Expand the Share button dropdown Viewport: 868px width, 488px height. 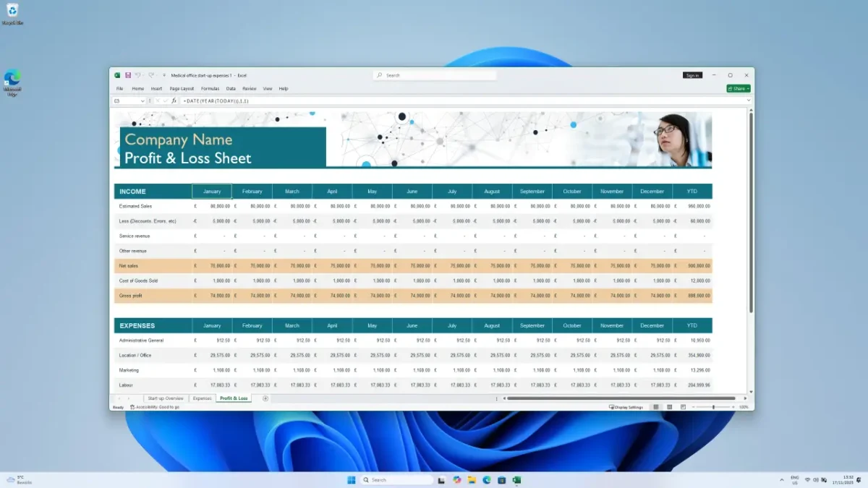coord(748,89)
